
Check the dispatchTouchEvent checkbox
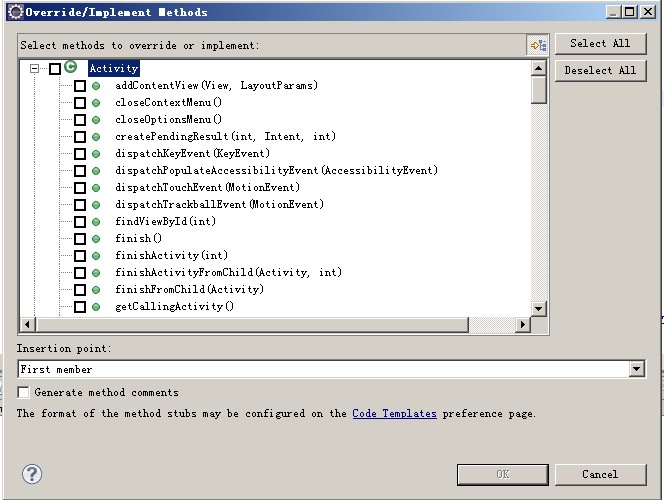pyautogui.click(x=80, y=188)
